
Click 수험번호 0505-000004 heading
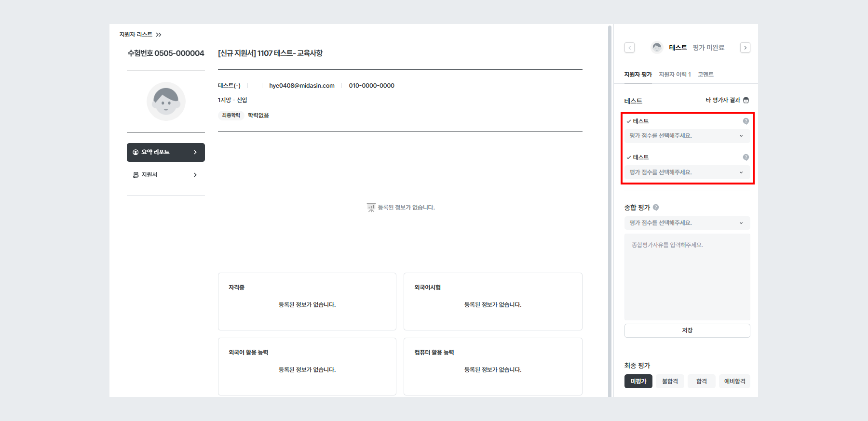pyautogui.click(x=166, y=53)
